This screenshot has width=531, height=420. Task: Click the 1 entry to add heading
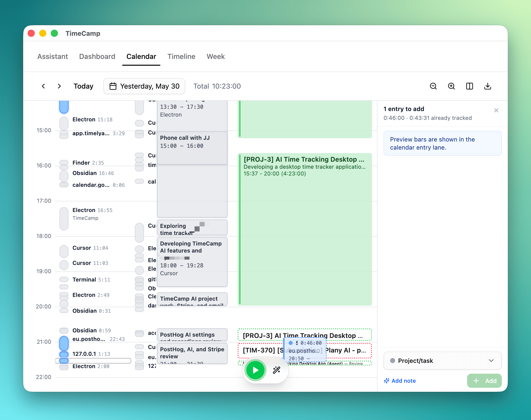404,109
